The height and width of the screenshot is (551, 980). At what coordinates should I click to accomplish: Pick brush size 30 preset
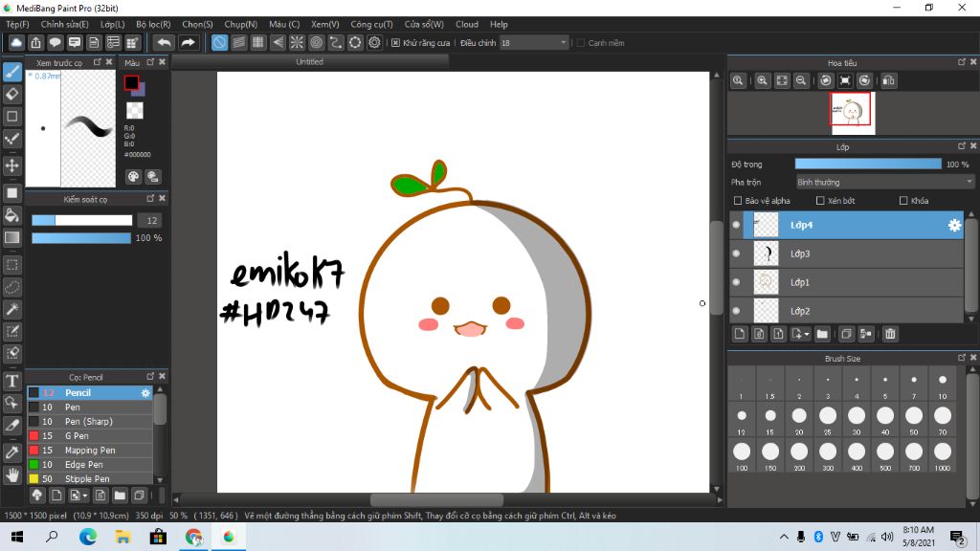click(857, 420)
